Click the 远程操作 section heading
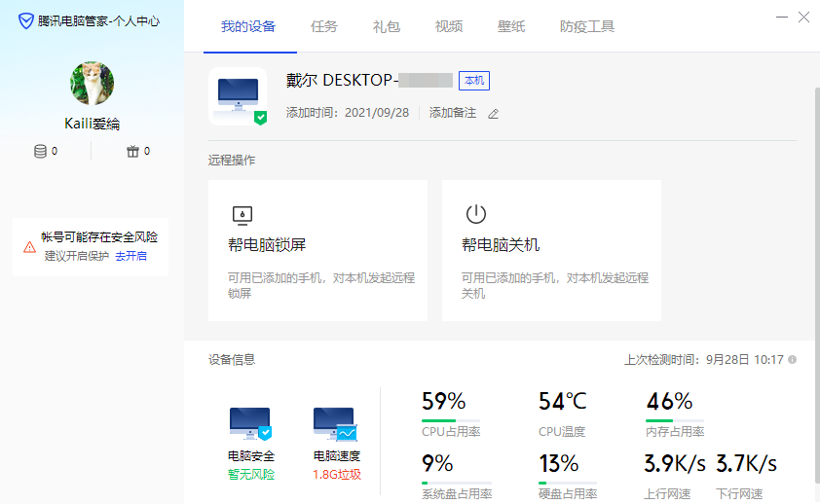The width and height of the screenshot is (820, 504). point(232,160)
